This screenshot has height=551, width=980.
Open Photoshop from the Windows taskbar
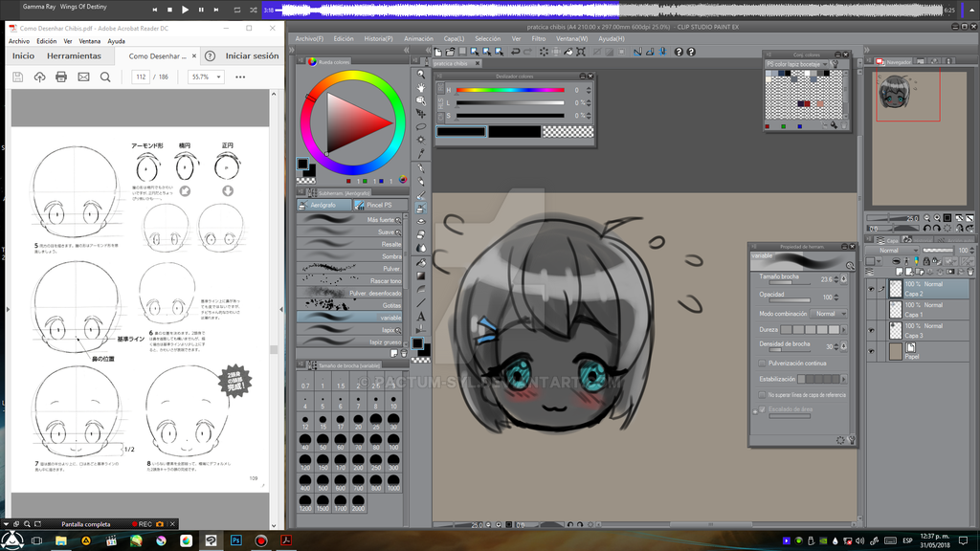[x=235, y=540]
